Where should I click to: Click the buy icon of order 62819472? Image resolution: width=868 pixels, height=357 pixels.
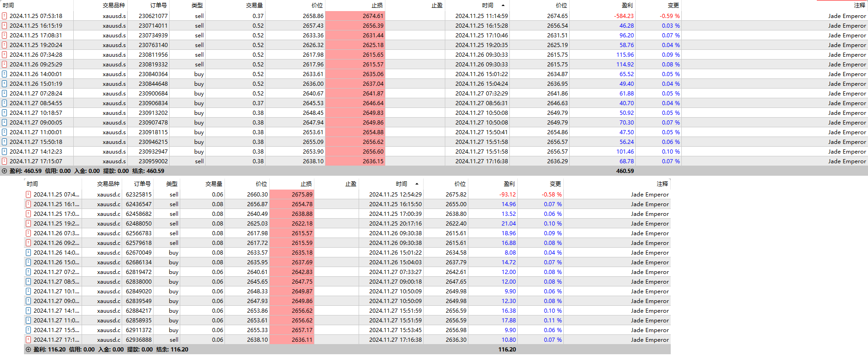29,272
